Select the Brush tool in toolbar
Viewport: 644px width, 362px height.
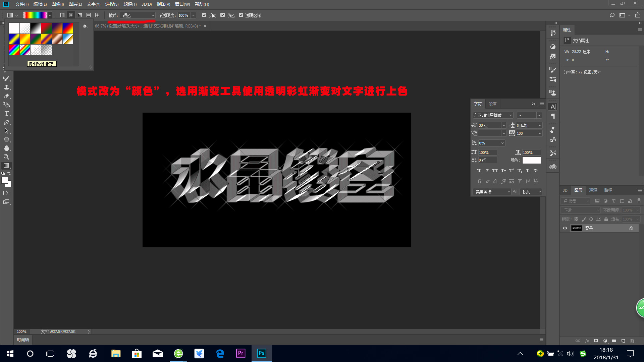click(x=6, y=79)
